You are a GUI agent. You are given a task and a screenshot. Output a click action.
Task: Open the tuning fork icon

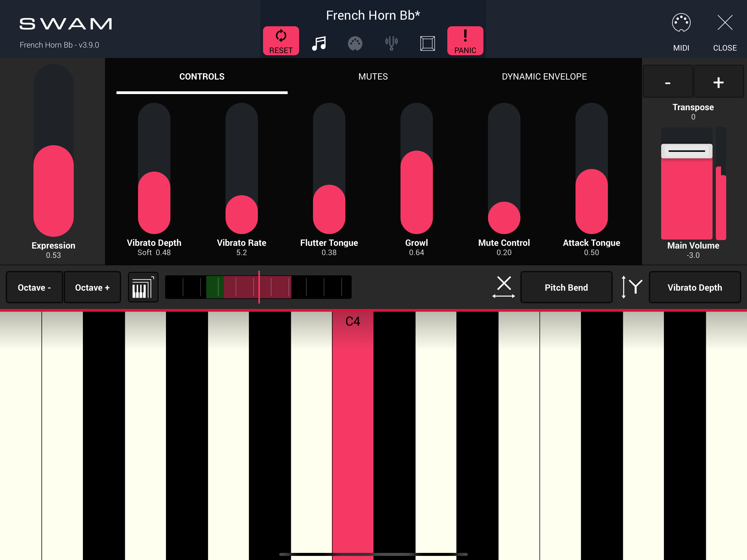click(x=391, y=43)
